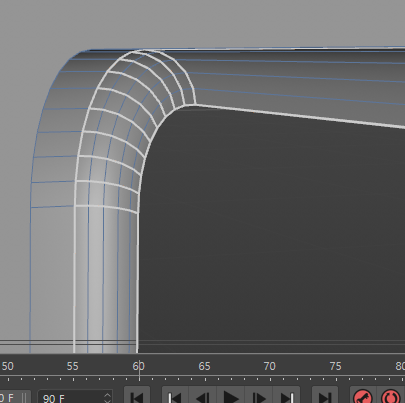
Task: Step back one frame
Action: [203, 396]
